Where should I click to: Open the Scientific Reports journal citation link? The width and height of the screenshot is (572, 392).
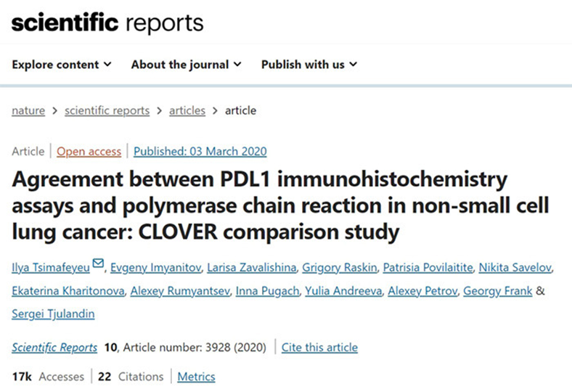pyautogui.click(x=54, y=348)
